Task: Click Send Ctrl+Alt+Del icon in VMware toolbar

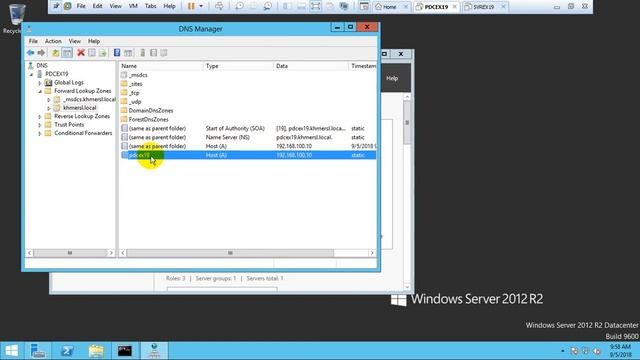Action: tap(219, 6)
